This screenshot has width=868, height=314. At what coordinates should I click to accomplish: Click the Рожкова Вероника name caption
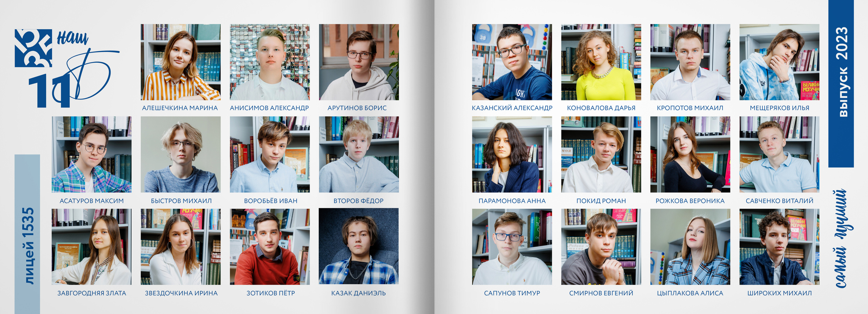coord(690,201)
